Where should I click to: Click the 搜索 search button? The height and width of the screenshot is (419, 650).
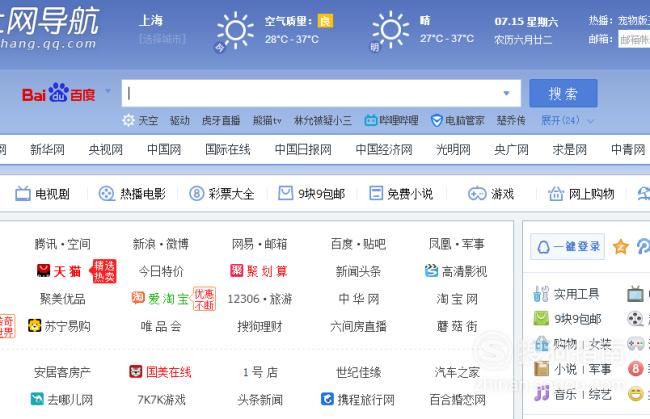[563, 93]
